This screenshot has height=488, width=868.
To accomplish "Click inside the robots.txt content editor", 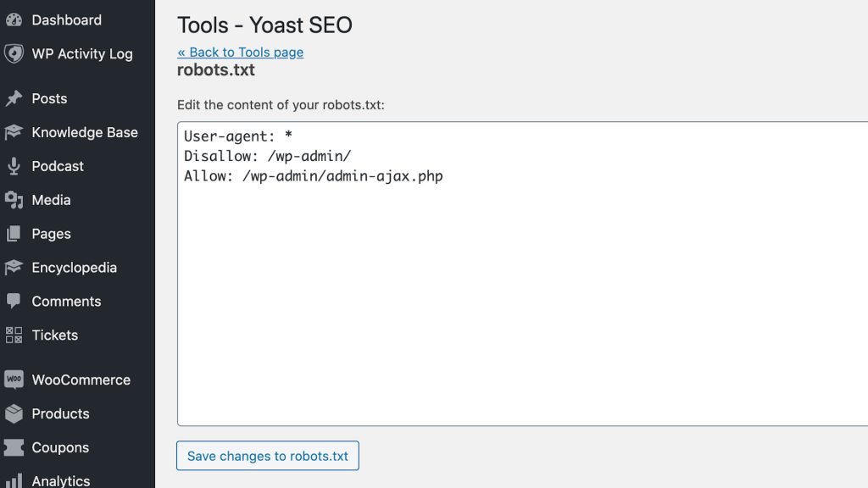I will coord(522,297).
